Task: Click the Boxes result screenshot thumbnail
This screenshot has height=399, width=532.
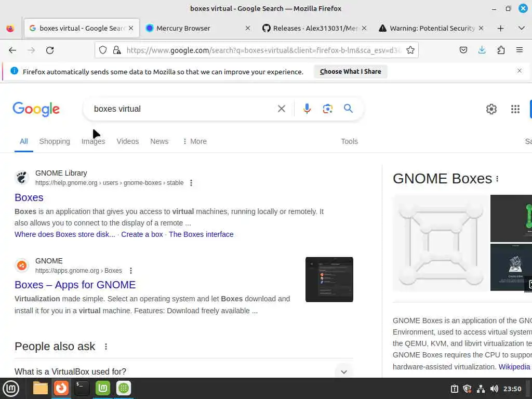Action: click(x=329, y=279)
